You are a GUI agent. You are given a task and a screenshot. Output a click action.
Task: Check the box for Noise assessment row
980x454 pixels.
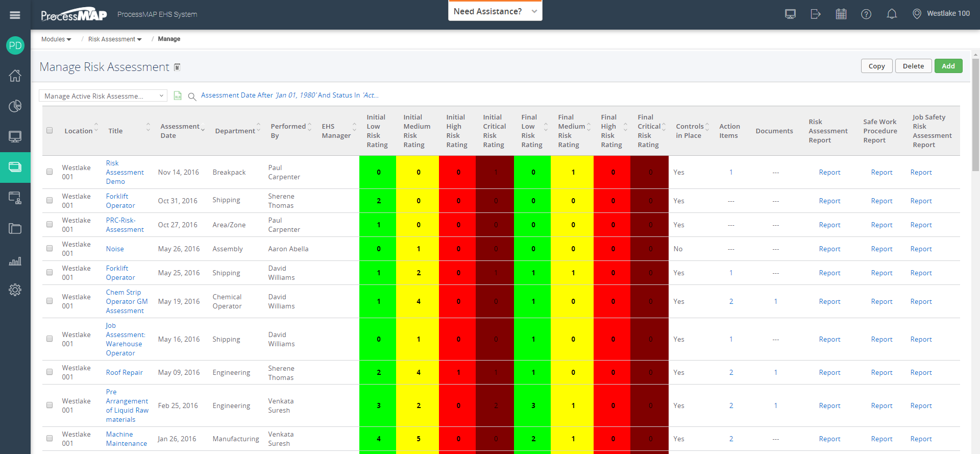(50, 248)
